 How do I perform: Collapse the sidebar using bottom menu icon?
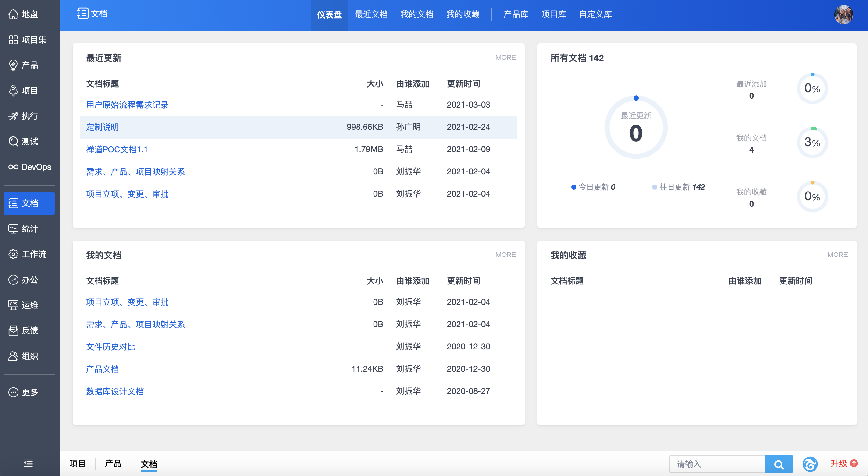[28, 463]
